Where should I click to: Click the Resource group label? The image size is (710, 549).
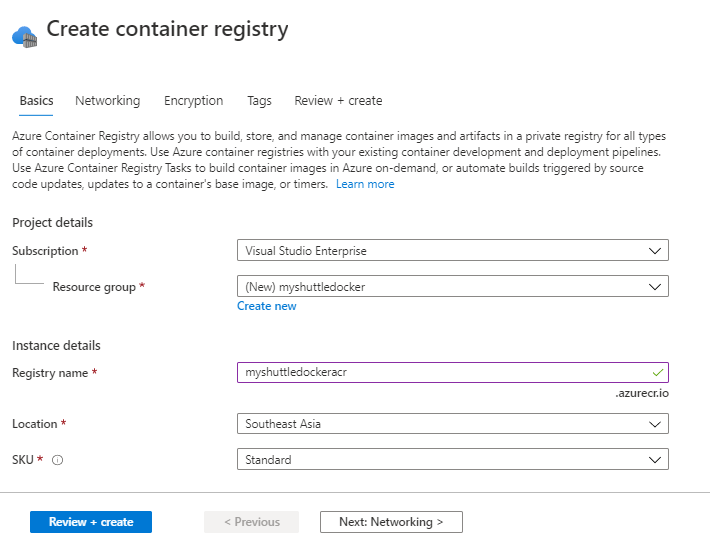[94, 287]
